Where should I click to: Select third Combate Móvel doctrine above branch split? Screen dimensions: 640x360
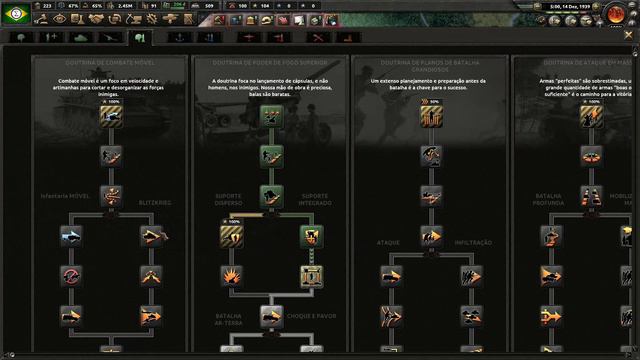click(x=111, y=196)
